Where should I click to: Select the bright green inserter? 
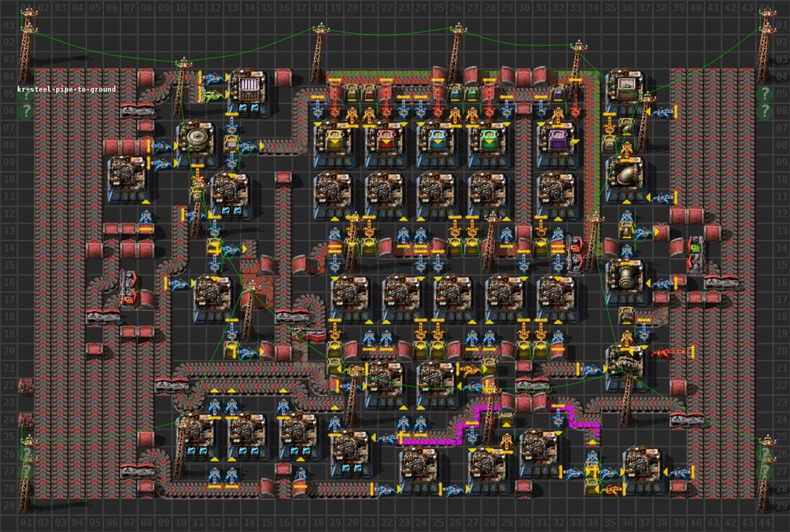click(214, 94)
